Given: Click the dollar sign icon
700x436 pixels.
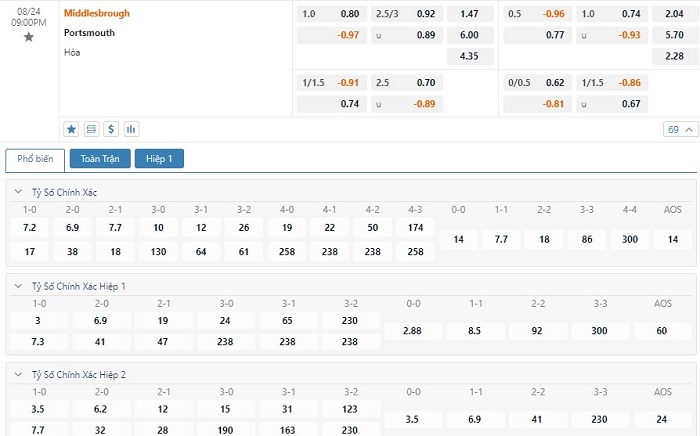Looking at the screenshot, I should pos(111,129).
